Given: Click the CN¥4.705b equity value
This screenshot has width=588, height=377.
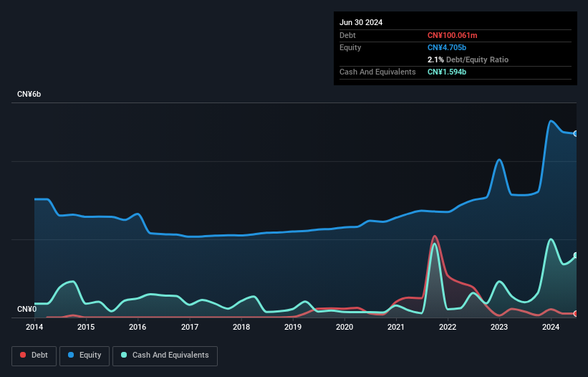Looking at the screenshot, I should (447, 47).
